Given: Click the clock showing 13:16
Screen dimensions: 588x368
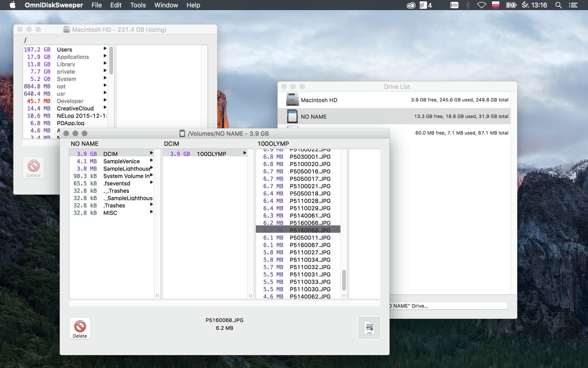Looking at the screenshot, I should pos(534,5).
